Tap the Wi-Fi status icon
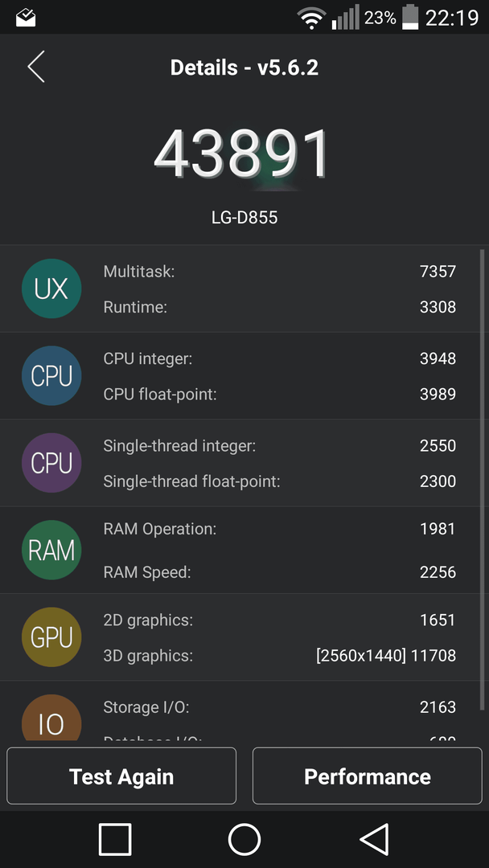Viewport: 489px width, 868px height. (x=311, y=18)
